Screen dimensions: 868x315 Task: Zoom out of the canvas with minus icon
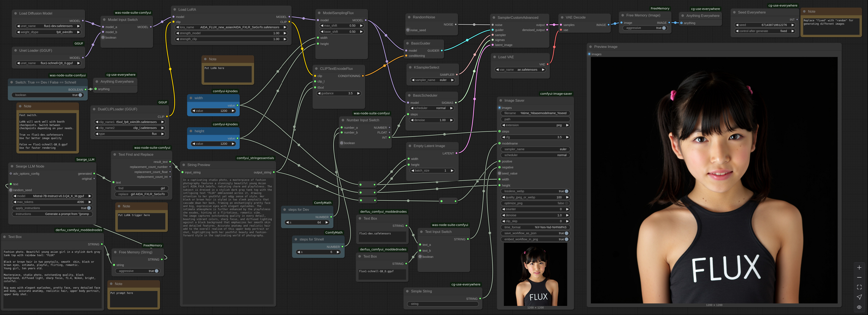(x=859, y=277)
